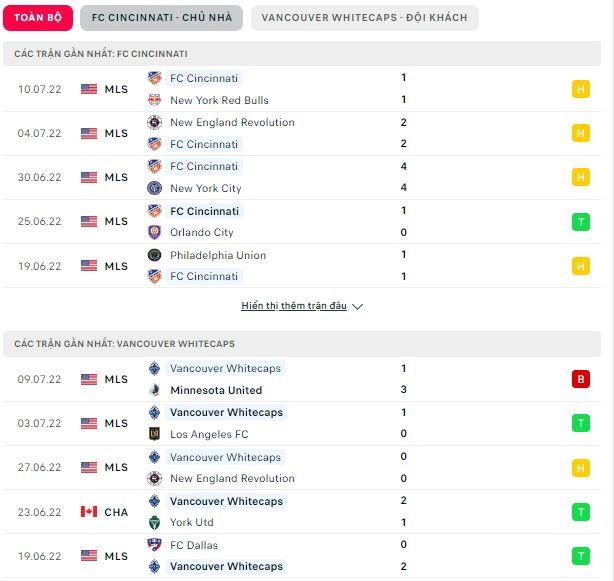Click green T badge for Orlando City match
The width and height of the screenshot is (614, 581).
point(580,222)
